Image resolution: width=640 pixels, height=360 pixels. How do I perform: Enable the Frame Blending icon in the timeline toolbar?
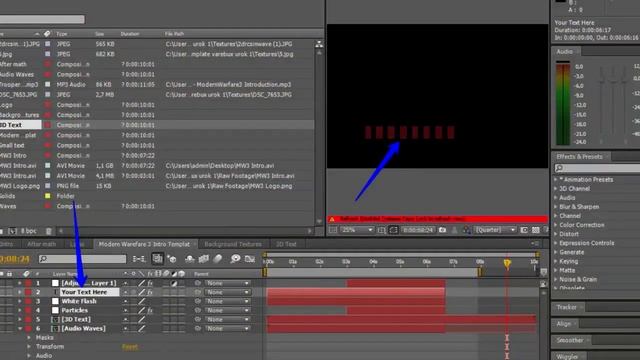click(204, 259)
